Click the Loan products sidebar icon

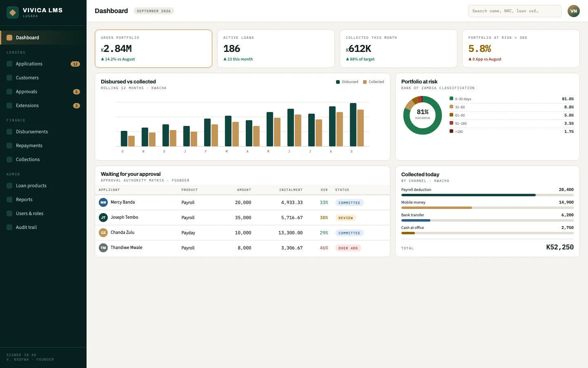[9, 186]
